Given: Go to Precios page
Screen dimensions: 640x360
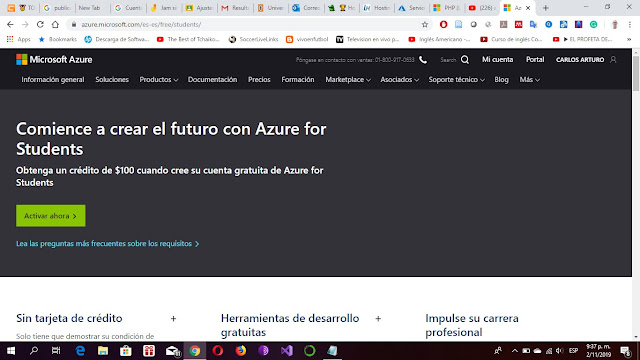Looking at the screenshot, I should 259,80.
